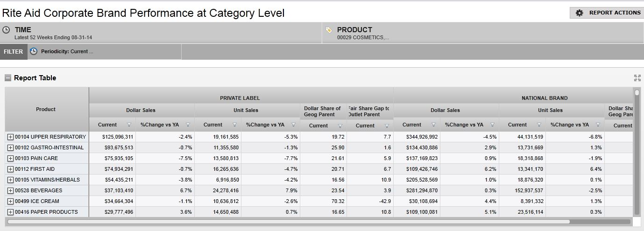This screenshot has height=231, width=644.
Task: Expand the 00499 Ice Cream row
Action: [10, 201]
